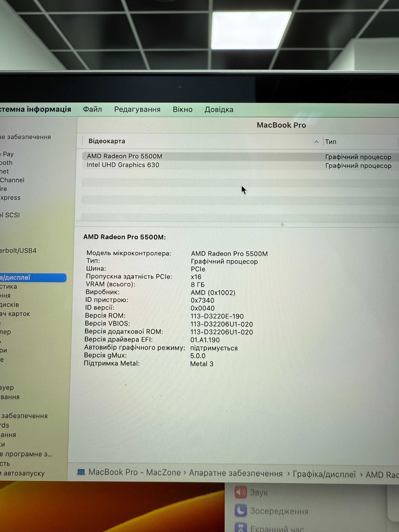Select the sidebar item ending in дисків
The image size is (399, 532).
pyautogui.click(x=9, y=305)
